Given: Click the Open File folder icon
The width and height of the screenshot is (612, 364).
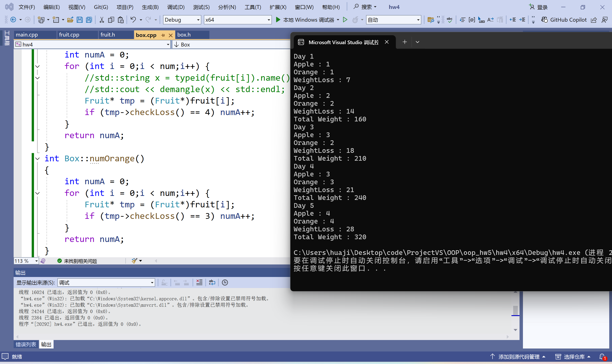Looking at the screenshot, I should click(x=70, y=20).
